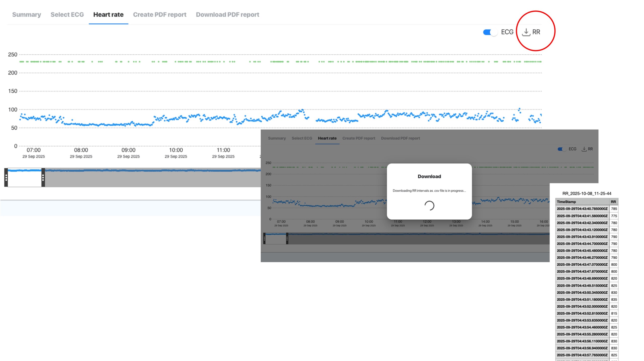Click the left handle in overlay range slider
The image size is (644, 361).
tap(264, 238)
